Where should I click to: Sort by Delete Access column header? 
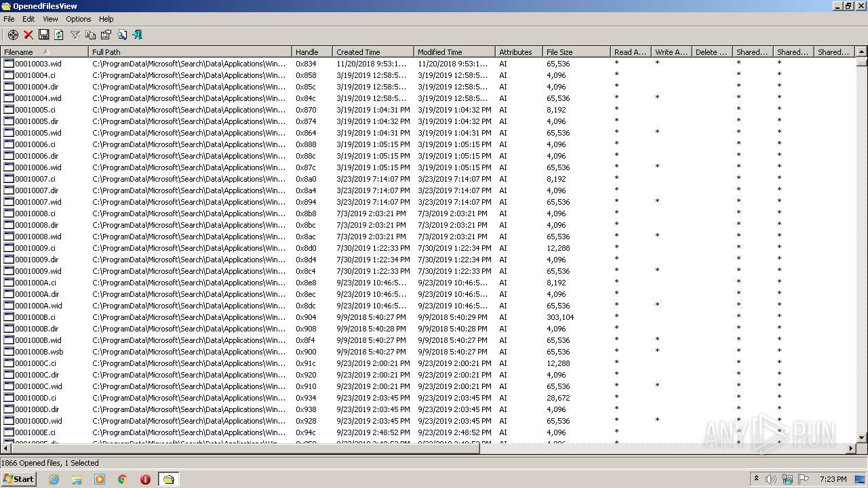coord(712,52)
